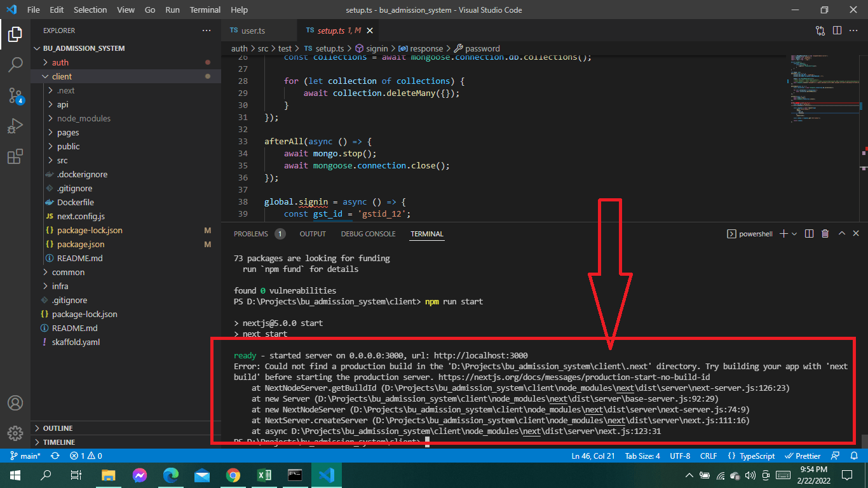Collapse the client folder
This screenshot has width=868, height=488.
[x=125, y=76]
